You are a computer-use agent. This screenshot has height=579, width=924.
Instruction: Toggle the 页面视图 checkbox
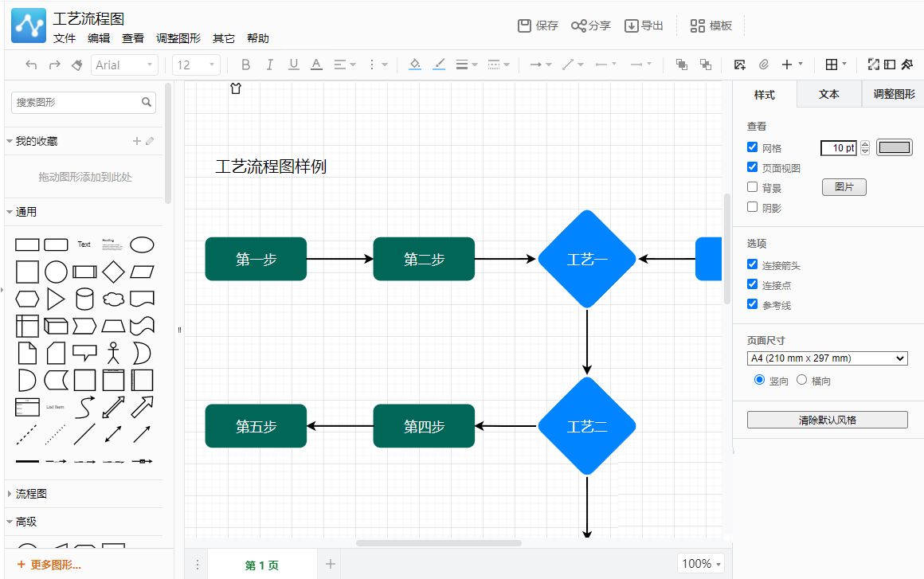pos(753,167)
